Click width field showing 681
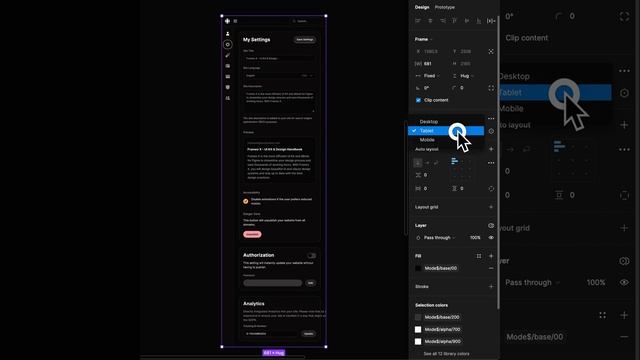The image size is (640, 360). coord(431,64)
